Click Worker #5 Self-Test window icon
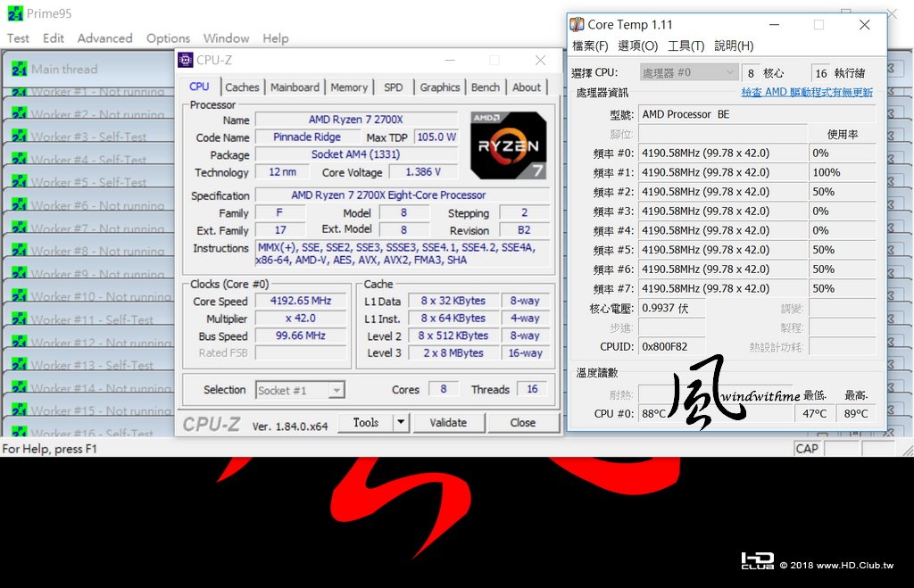Screen dimensions: 914x588 tap(20, 182)
